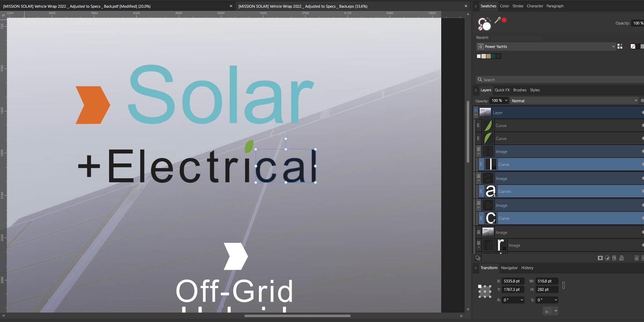Select bottom-left anchor point in Transform

480,296
